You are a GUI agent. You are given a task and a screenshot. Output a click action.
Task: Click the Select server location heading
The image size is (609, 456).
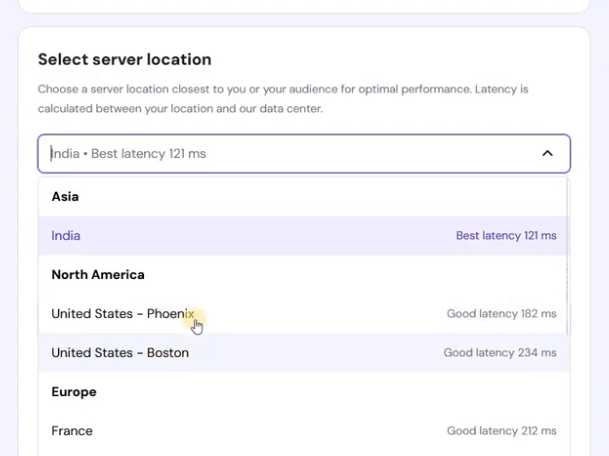[125, 60]
